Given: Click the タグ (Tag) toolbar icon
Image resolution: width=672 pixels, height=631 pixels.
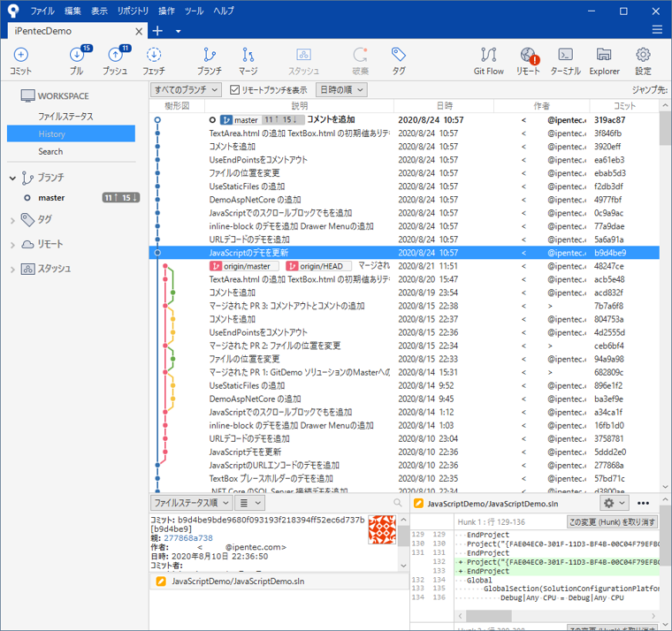Looking at the screenshot, I should (399, 61).
